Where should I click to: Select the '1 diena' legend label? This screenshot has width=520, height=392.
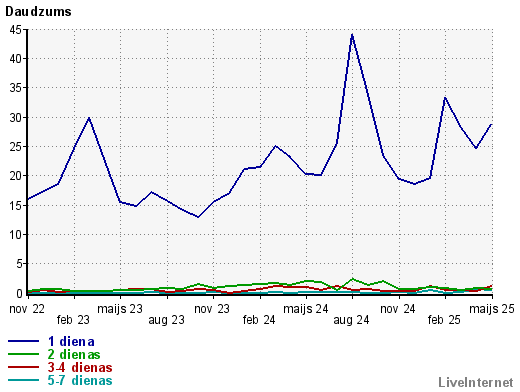point(71,341)
